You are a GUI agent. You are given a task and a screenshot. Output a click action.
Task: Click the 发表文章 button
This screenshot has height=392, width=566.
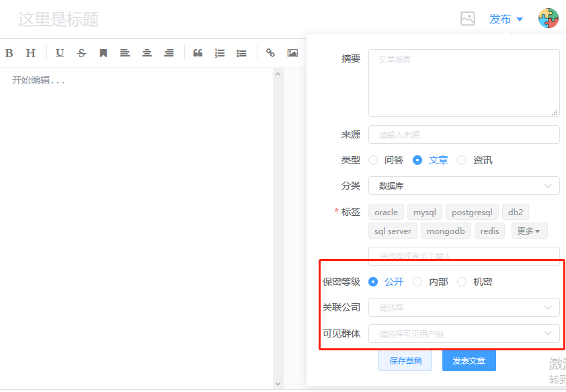point(469,361)
